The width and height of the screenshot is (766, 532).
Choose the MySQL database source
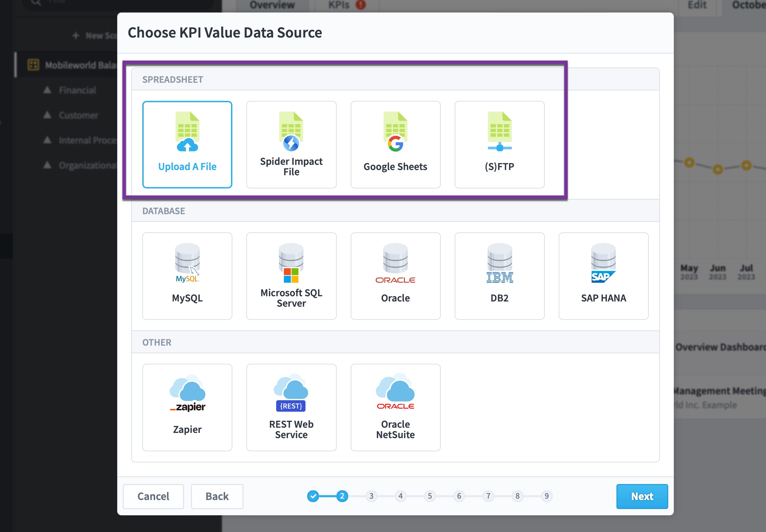(x=187, y=276)
